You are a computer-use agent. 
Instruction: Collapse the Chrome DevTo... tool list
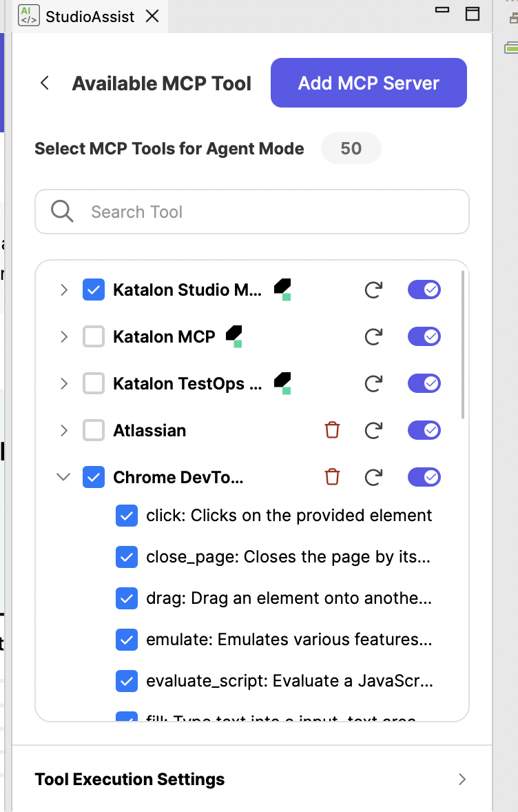point(63,477)
